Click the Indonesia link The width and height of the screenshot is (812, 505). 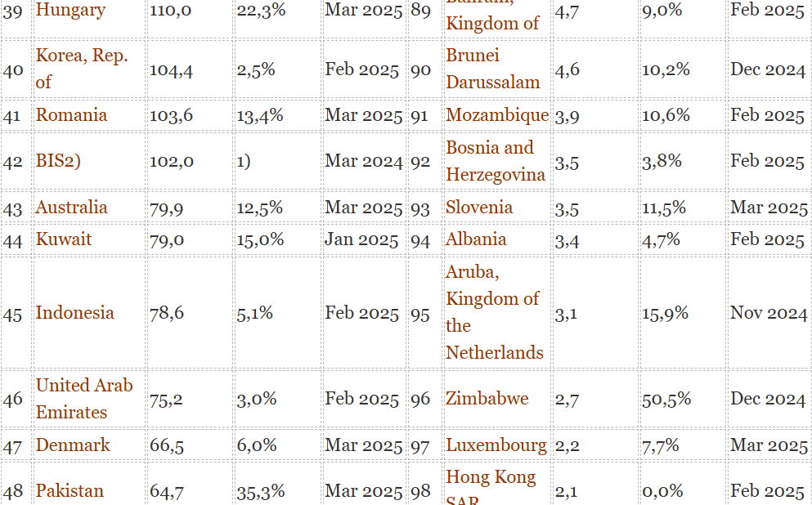[x=74, y=312]
